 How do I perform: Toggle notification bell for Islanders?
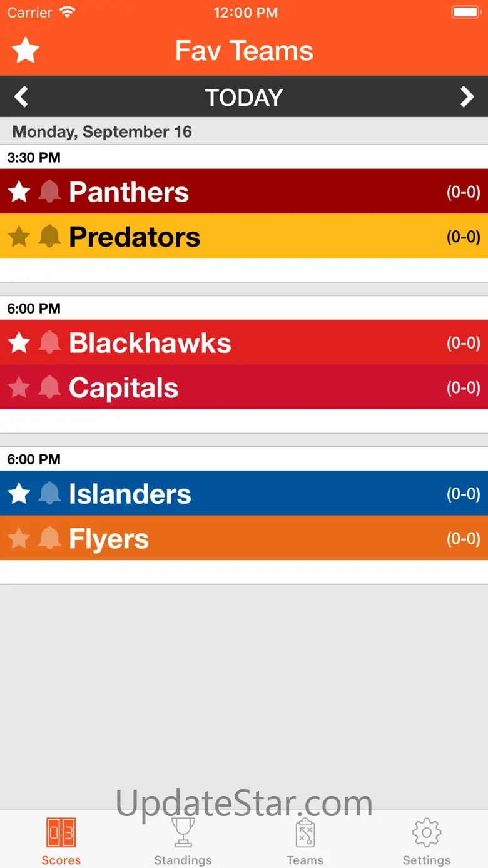pyautogui.click(x=49, y=494)
